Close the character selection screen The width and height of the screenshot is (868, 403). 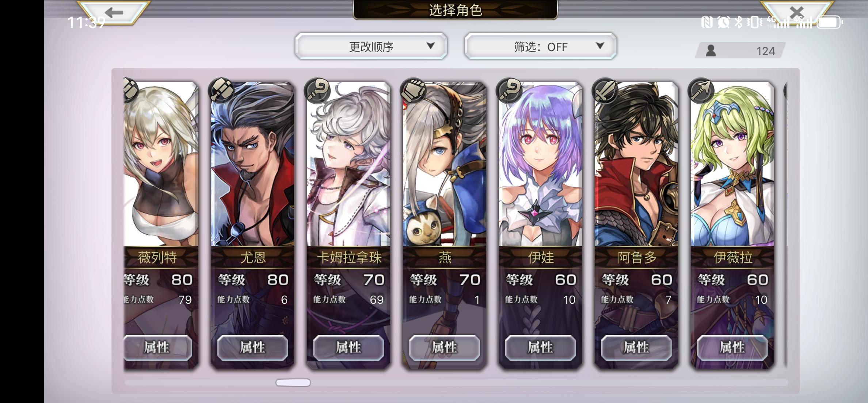tap(796, 12)
